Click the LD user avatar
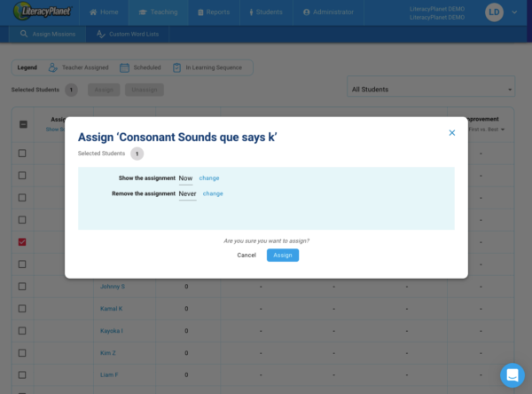 (x=494, y=12)
